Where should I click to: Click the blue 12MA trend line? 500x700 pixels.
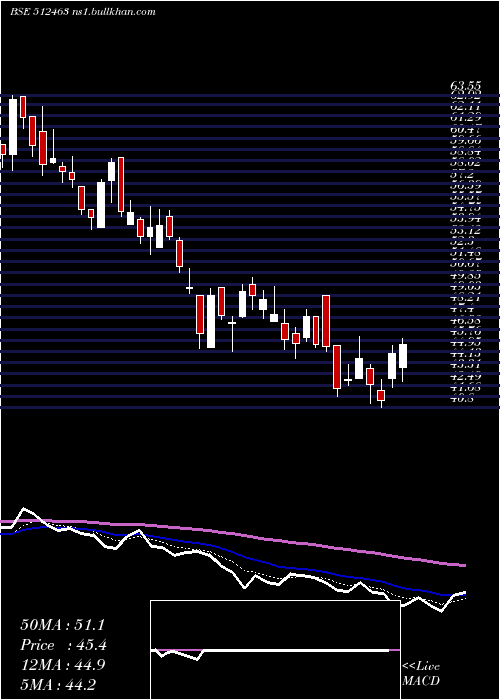pyautogui.click(x=232, y=551)
